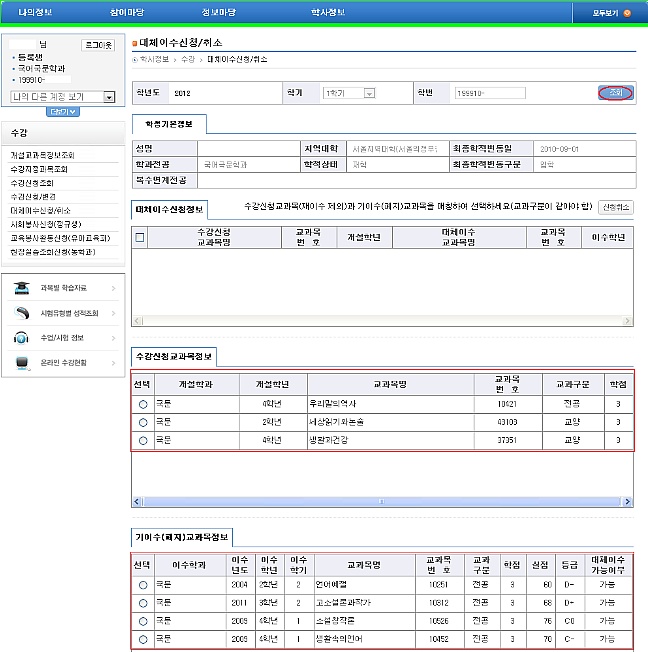648x652 pixels.
Task: Select radio for completed course number 10251
Action: [142, 585]
